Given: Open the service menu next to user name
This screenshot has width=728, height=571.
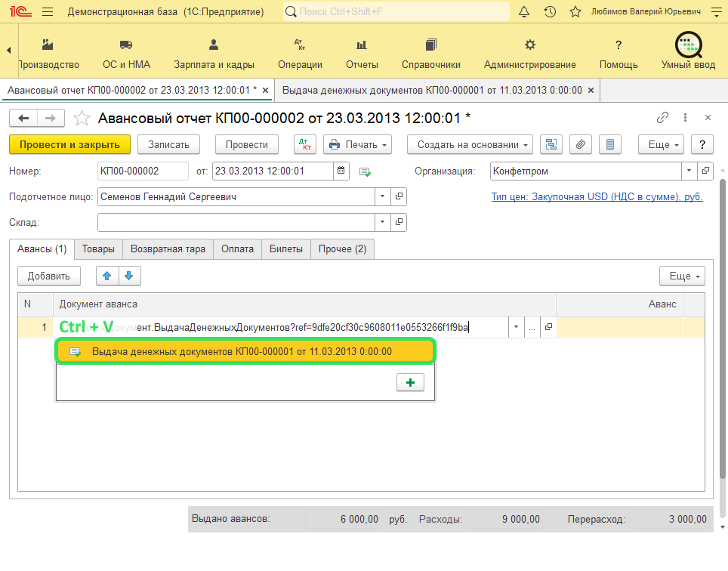Looking at the screenshot, I should 717,11.
